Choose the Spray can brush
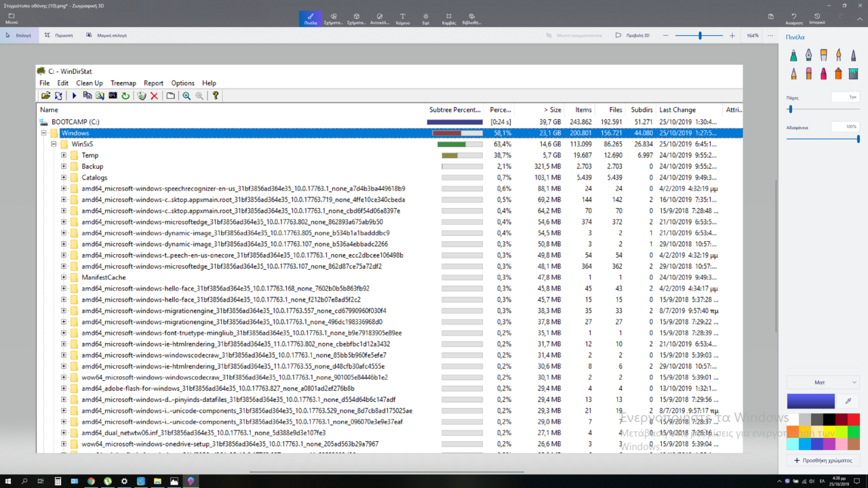Viewport: 868px width, 488px height. [x=838, y=73]
